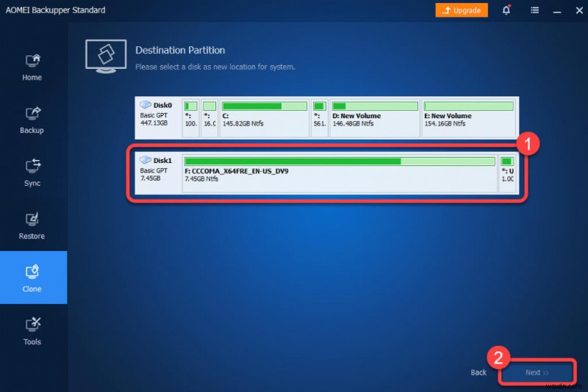The image size is (588, 392).
Task: Select D: New Volume 146.48GB partition
Action: 375,118
